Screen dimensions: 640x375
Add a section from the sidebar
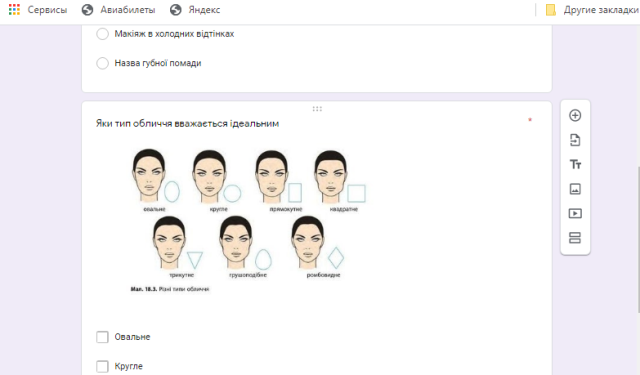(x=575, y=238)
